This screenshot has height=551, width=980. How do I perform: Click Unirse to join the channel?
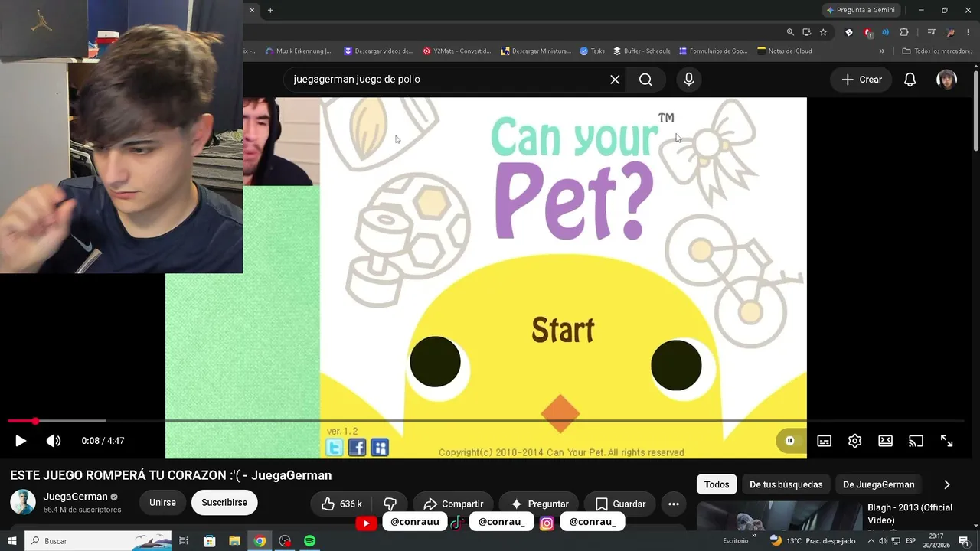[162, 503]
